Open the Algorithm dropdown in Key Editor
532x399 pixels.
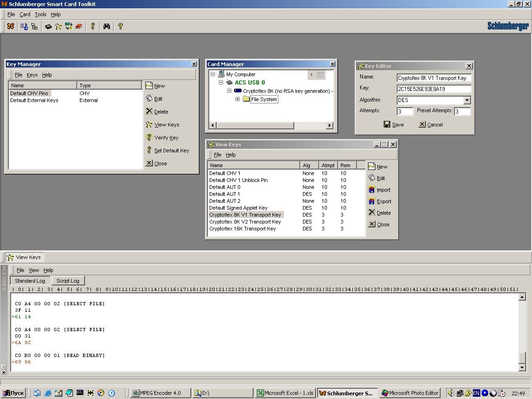[467, 100]
